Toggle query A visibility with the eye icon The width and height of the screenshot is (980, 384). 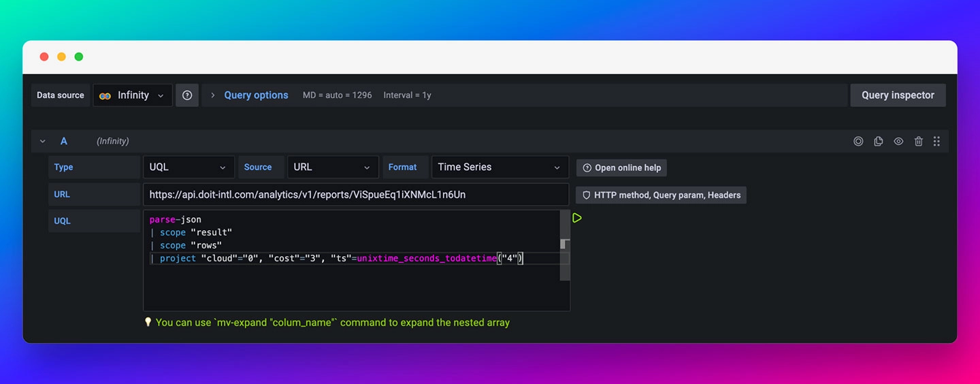click(x=898, y=141)
